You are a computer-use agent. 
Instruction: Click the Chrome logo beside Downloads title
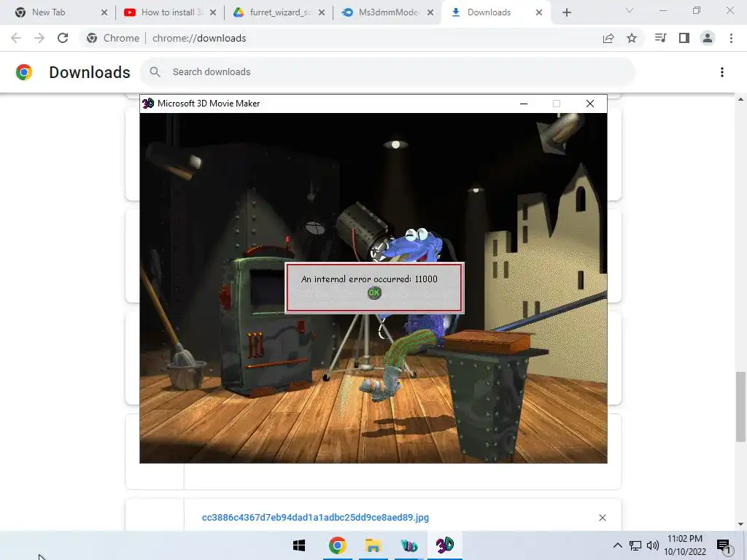click(x=24, y=72)
